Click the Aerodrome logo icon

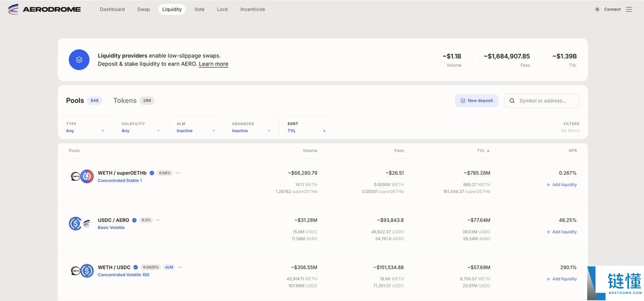(x=14, y=9)
